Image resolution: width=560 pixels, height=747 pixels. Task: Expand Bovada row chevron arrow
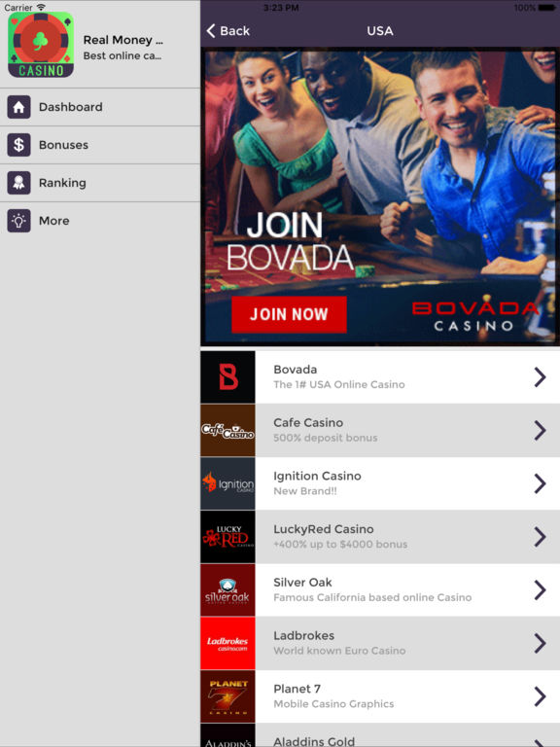click(x=540, y=377)
